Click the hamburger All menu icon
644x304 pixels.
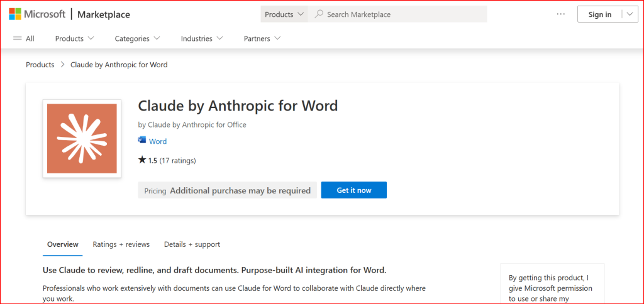[x=18, y=38]
